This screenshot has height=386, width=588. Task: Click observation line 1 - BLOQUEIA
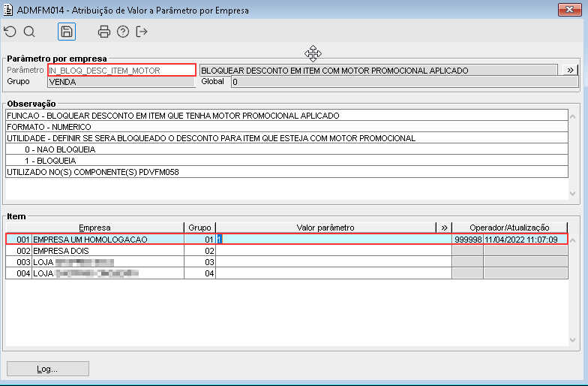tap(286, 161)
